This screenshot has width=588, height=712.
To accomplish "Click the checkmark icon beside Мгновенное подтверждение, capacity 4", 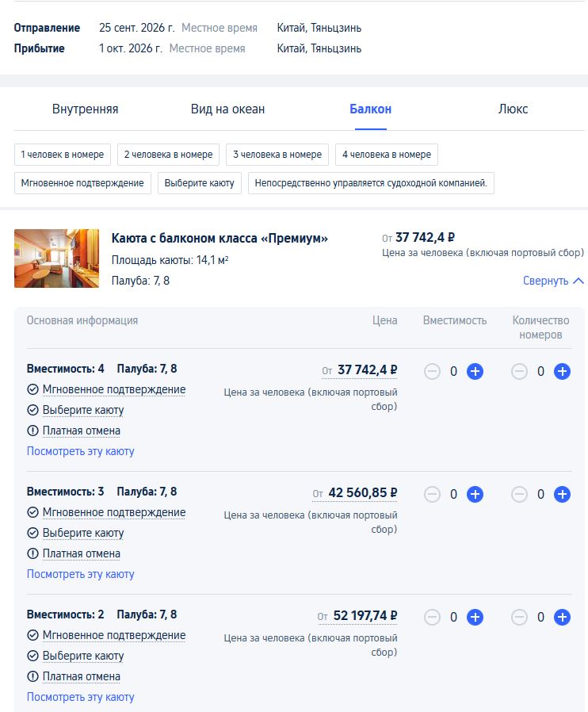I will pos(32,389).
